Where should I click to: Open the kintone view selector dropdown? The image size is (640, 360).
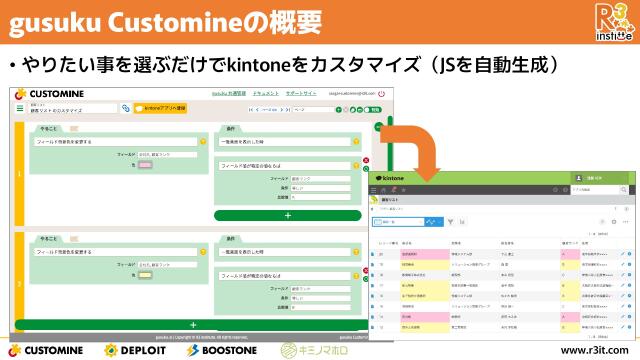coord(398,222)
